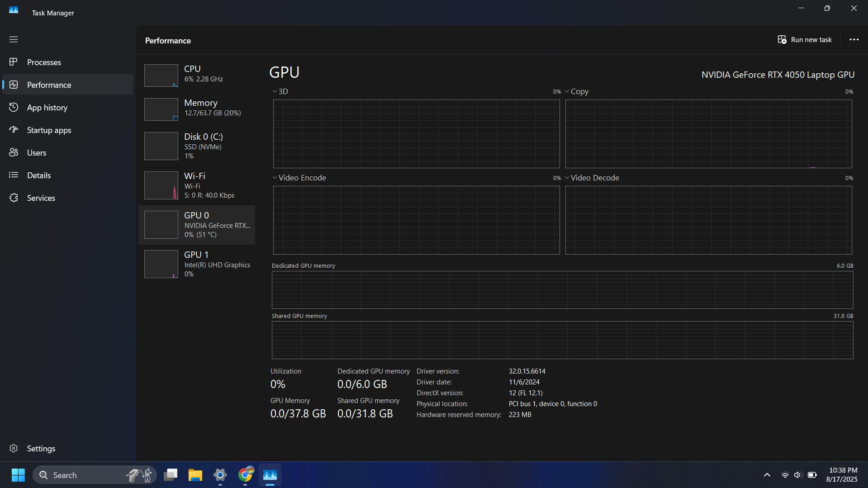The height and width of the screenshot is (488, 868).
Task: Click the Run new task button
Action: click(805, 40)
